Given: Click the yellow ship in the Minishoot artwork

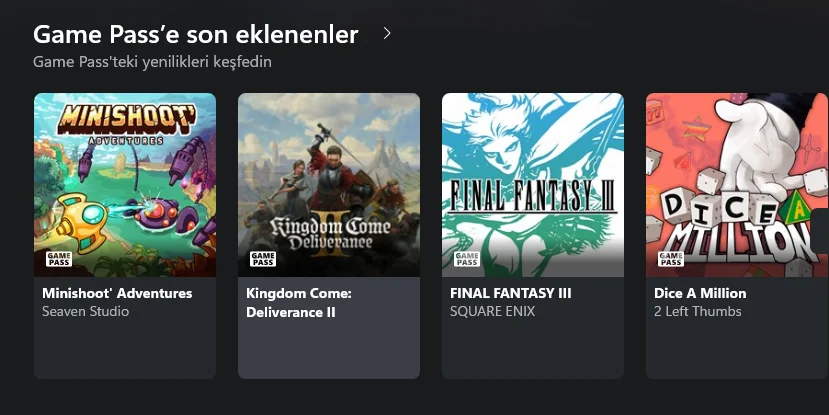Looking at the screenshot, I should 81,221.
